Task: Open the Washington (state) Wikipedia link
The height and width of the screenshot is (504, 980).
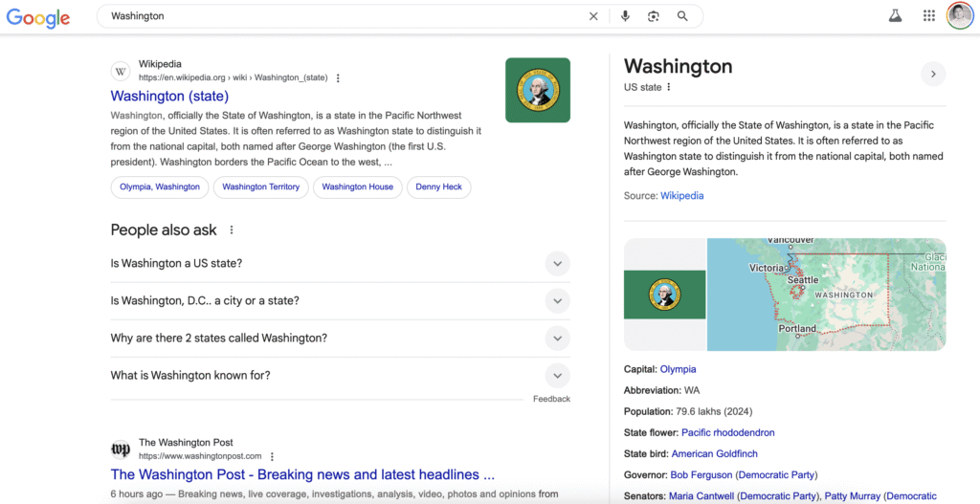Action: pos(169,97)
